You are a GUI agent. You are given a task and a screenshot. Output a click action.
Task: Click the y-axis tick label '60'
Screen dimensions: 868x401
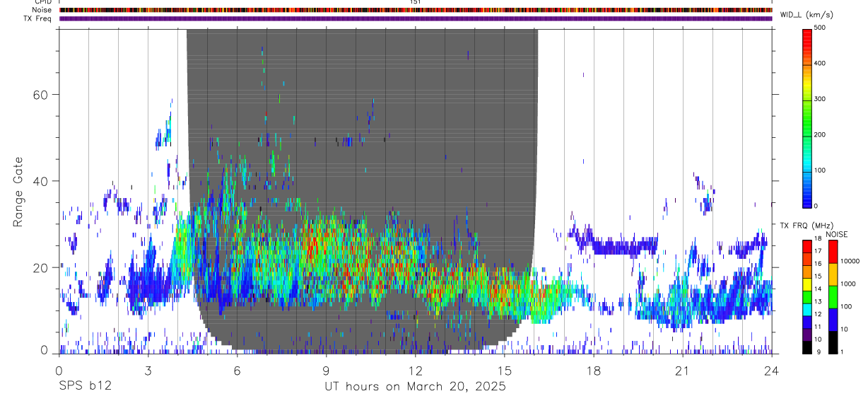coord(42,95)
